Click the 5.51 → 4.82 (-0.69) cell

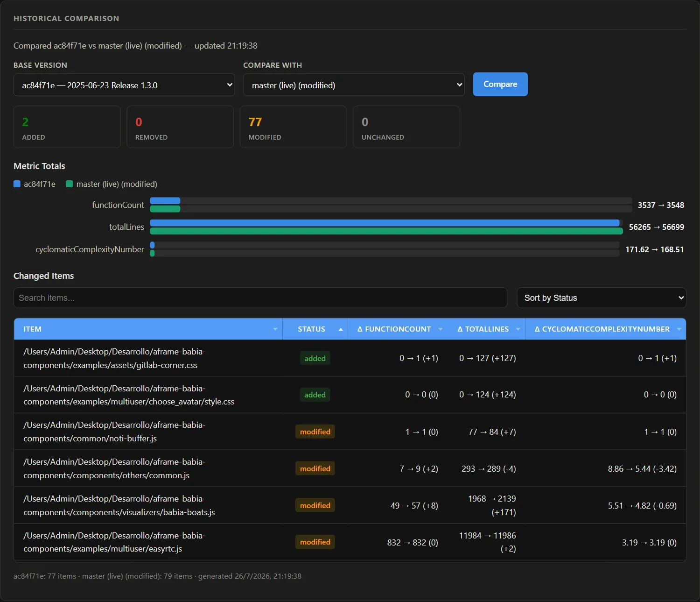click(642, 506)
